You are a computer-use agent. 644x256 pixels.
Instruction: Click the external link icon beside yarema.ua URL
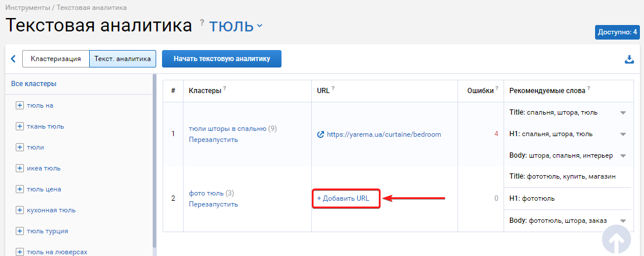[321, 134]
